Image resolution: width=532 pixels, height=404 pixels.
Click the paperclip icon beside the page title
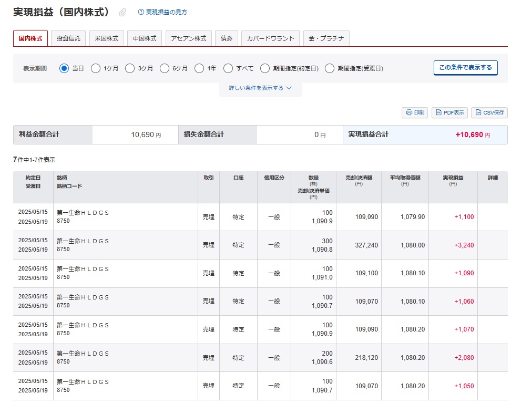point(122,13)
